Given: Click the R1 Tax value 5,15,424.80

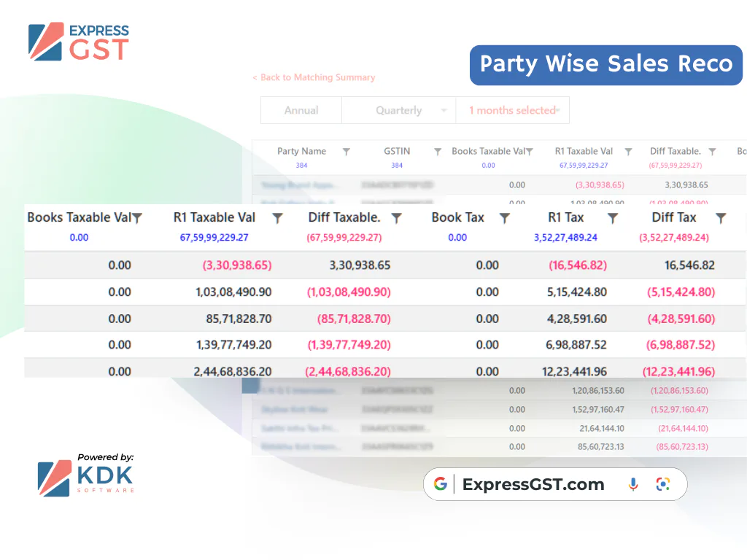Looking at the screenshot, I should point(577,292).
